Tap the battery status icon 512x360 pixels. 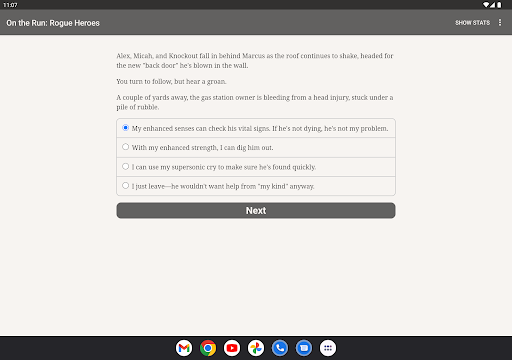499,5
